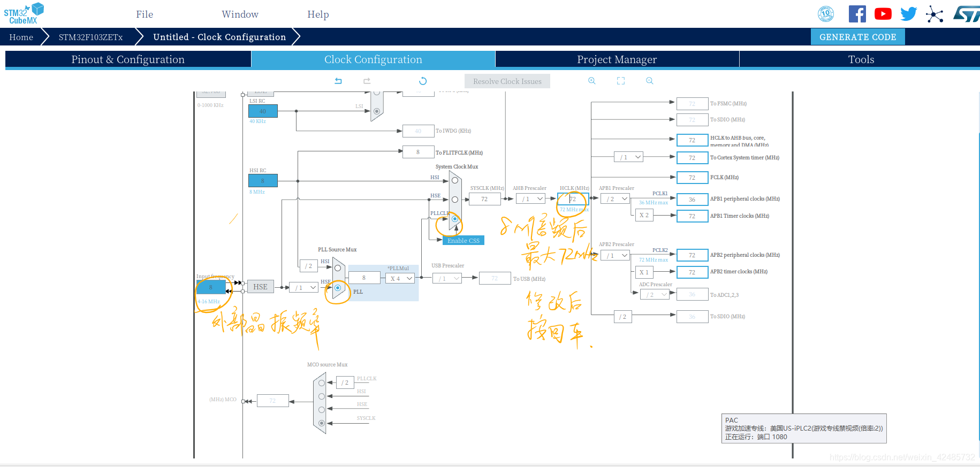The image size is (980, 467).
Task: Switch to the Tools tab
Action: [861, 59]
